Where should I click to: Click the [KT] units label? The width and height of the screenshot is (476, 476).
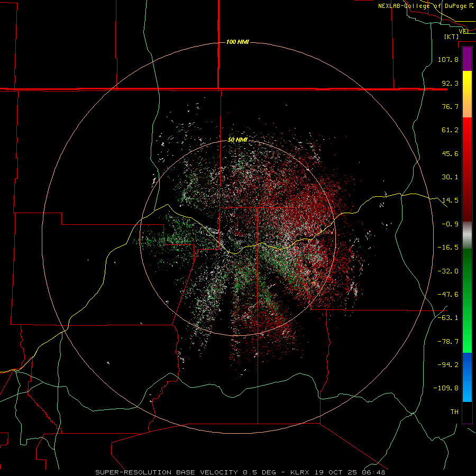[x=452, y=36]
